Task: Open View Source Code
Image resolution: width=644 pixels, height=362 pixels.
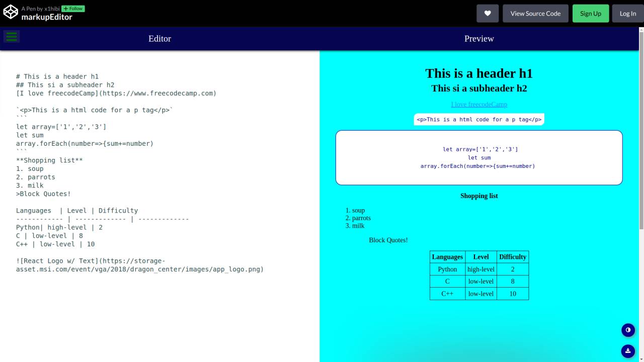Action: (535, 14)
